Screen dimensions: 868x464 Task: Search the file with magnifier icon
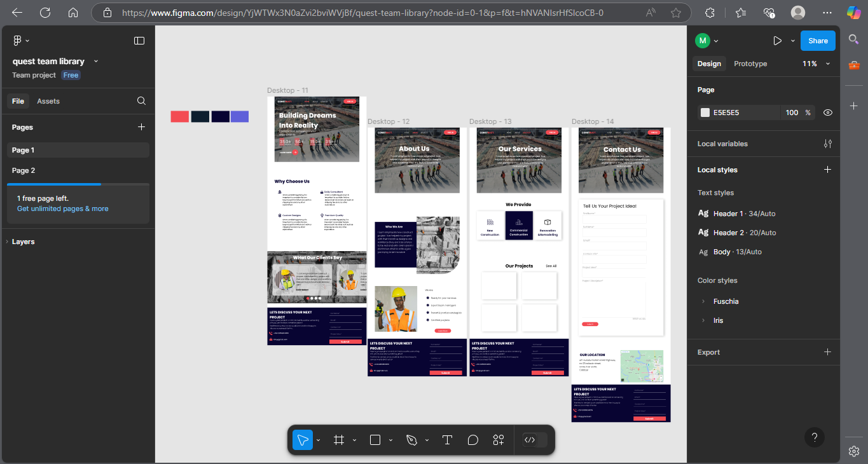(141, 101)
